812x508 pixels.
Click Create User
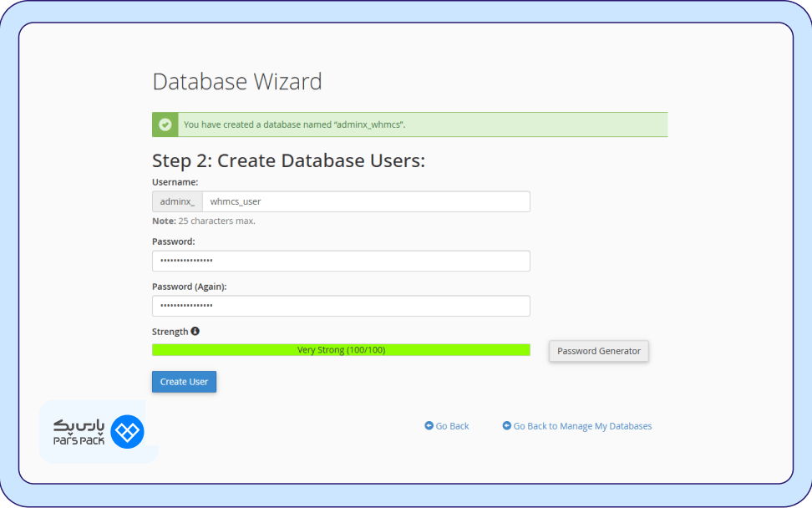pos(184,381)
